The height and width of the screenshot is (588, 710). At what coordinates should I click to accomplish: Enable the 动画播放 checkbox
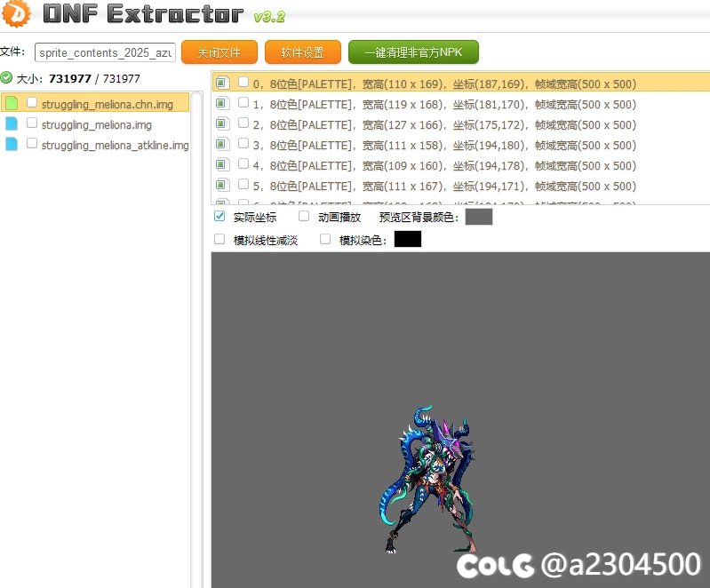(x=304, y=216)
